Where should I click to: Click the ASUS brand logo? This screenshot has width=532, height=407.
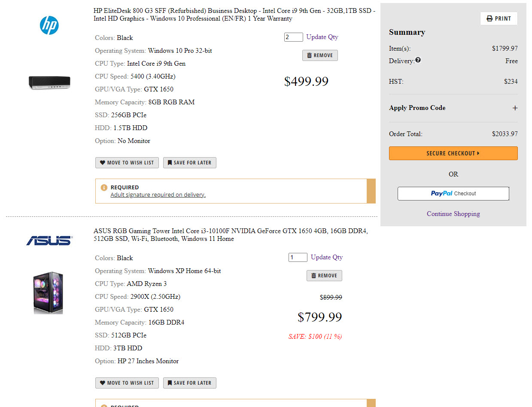(x=49, y=240)
